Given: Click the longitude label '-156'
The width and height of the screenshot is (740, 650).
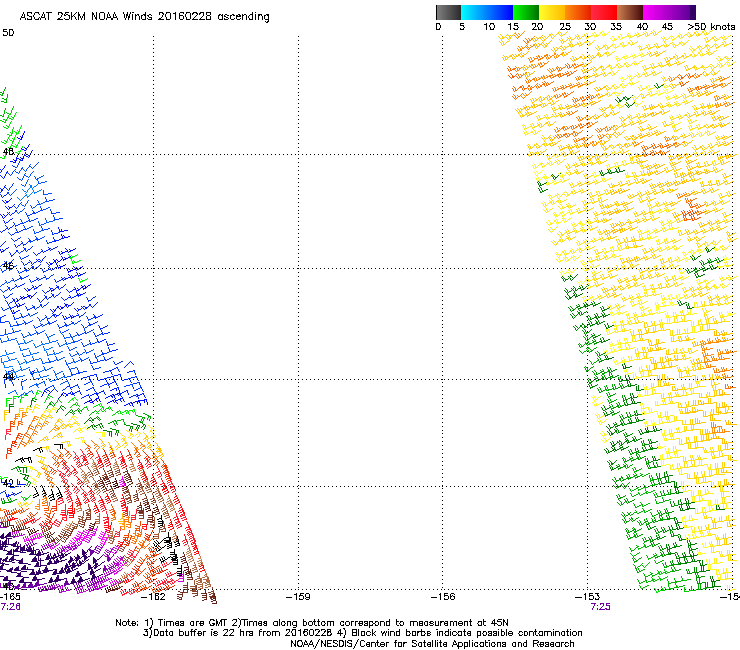Looking at the screenshot, I should (x=443, y=597).
